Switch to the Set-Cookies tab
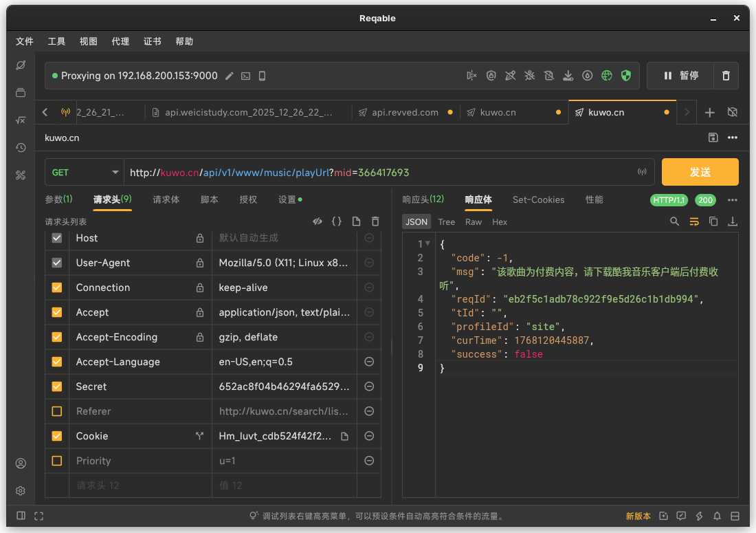756x533 pixels. click(x=538, y=199)
